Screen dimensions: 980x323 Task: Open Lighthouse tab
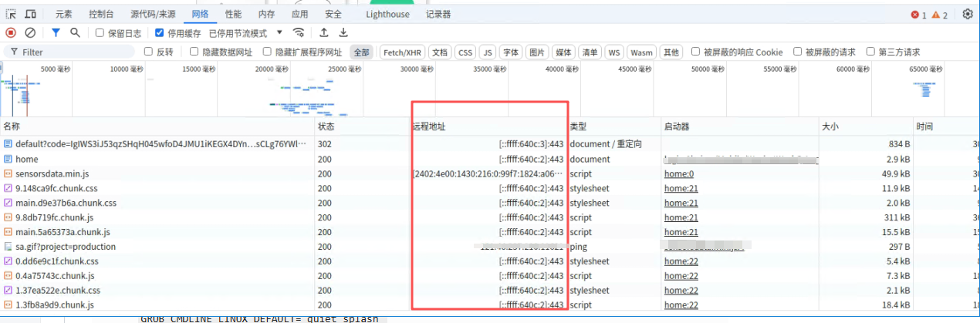point(387,14)
